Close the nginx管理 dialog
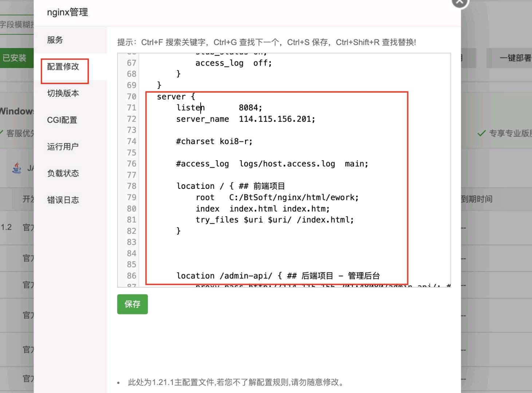This screenshot has height=393, width=532. coord(460,2)
